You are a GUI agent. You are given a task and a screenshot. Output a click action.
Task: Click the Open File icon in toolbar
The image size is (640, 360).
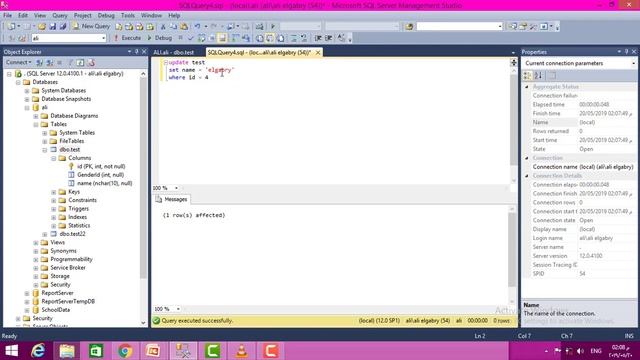point(42,26)
